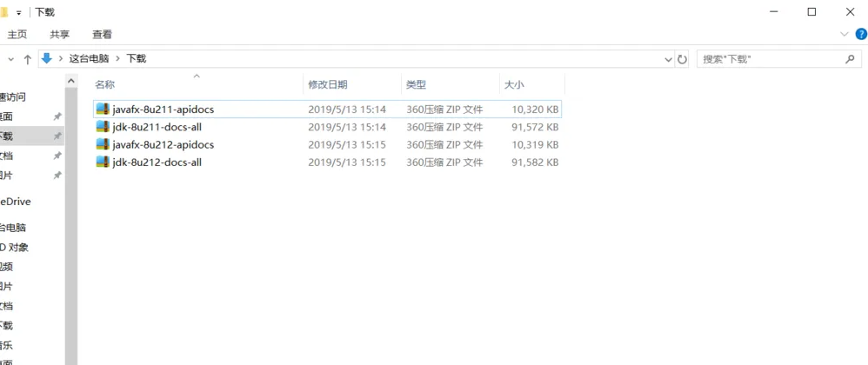This screenshot has height=365, width=868.
Task: Click the blue download arrow in address bar
Action: coord(47,58)
